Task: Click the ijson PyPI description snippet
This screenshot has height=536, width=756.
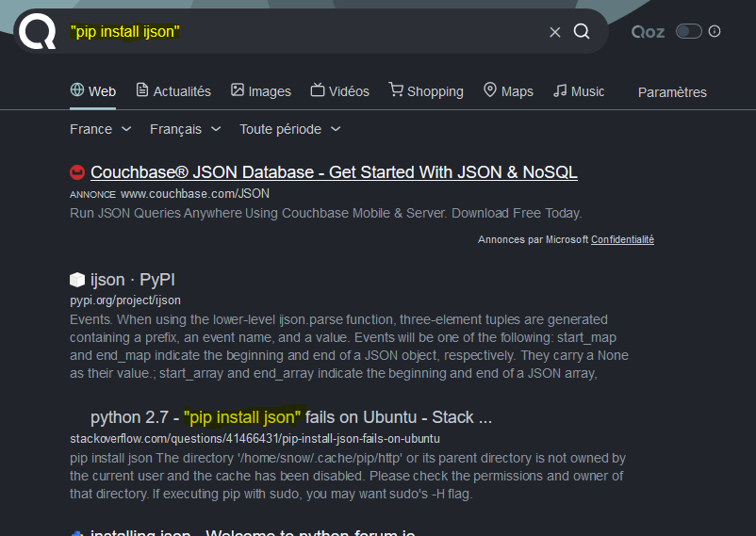Action: [x=349, y=347]
